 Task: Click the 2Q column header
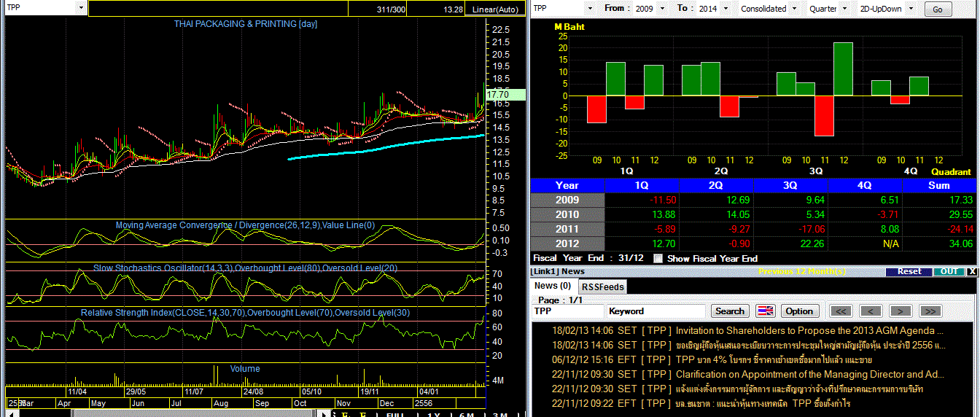(x=716, y=185)
